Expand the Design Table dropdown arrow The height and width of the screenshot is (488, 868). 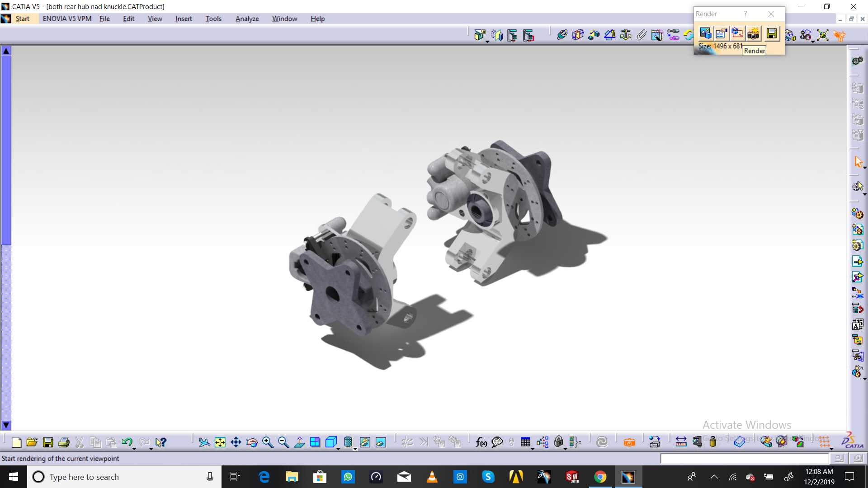(x=533, y=449)
